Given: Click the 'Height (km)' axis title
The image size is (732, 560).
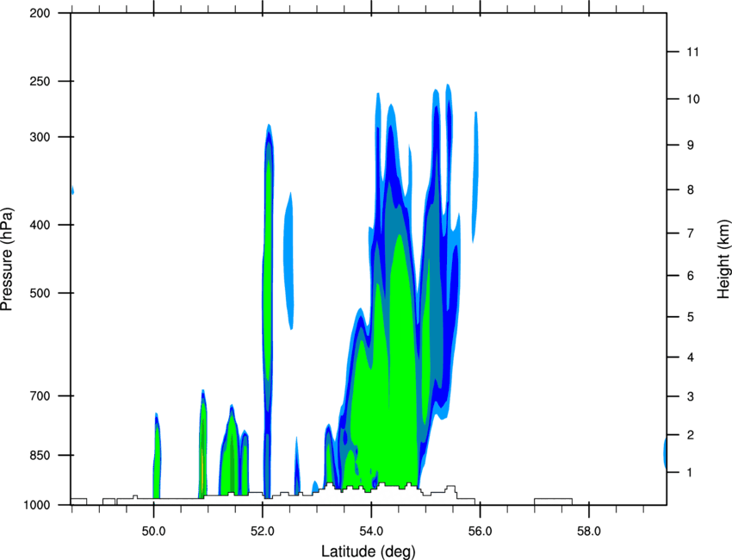Looking at the screenshot, I should (723, 258).
